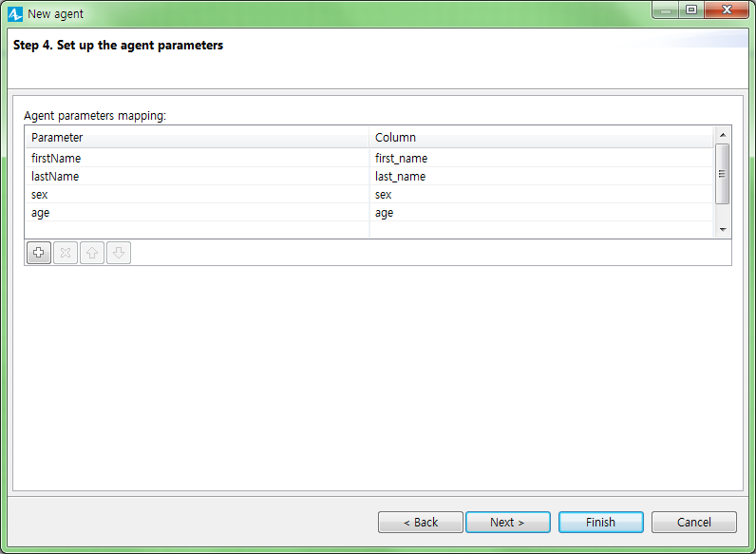Click the remove parameter X icon
Viewport: 756px width, 554px height.
tap(66, 253)
